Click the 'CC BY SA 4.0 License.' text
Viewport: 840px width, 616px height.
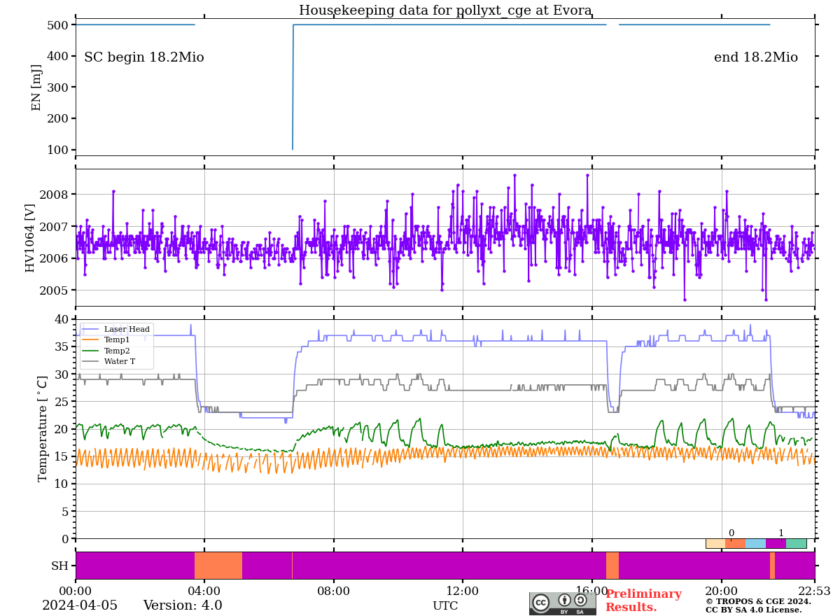(754, 610)
